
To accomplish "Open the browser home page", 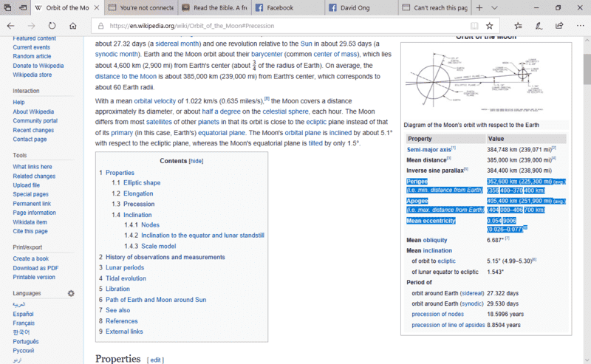I will click(72, 26).
